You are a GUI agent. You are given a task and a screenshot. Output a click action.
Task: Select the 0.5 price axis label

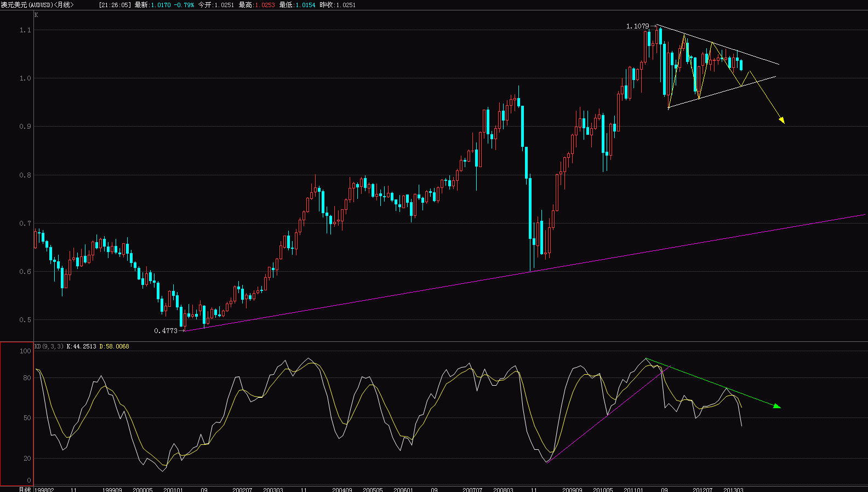tap(25, 320)
